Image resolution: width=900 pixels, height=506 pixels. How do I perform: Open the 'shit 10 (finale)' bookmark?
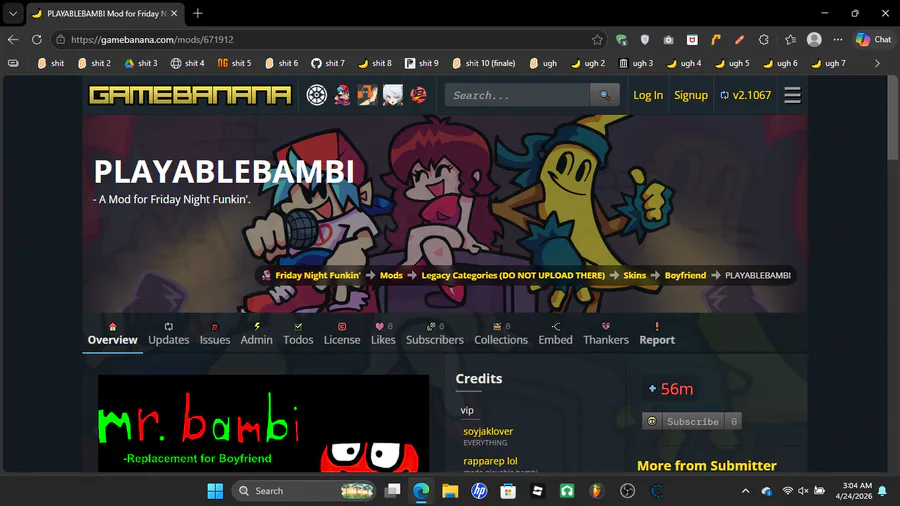click(x=483, y=63)
